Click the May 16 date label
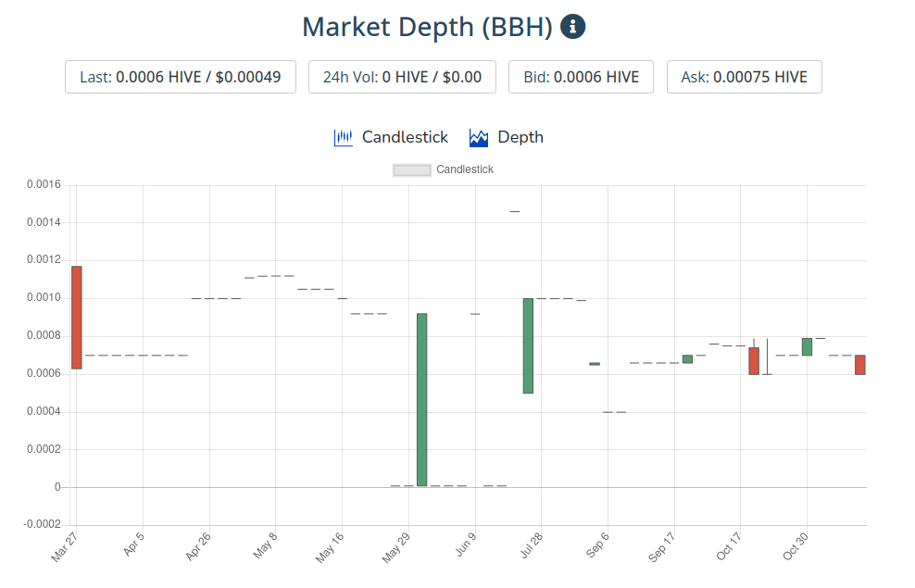 click(x=330, y=548)
